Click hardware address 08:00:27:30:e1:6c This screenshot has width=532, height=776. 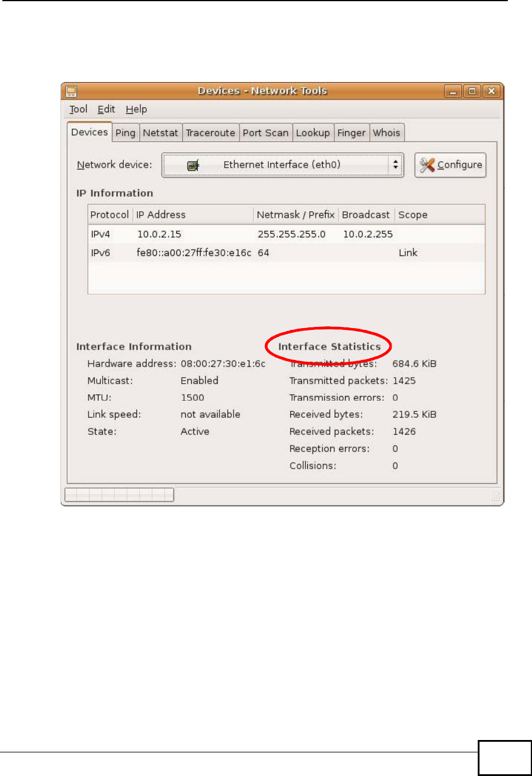pos(223,364)
